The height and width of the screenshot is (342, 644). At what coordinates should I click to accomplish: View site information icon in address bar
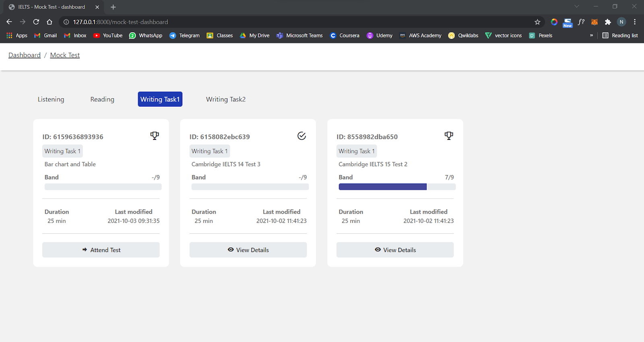pos(66,22)
